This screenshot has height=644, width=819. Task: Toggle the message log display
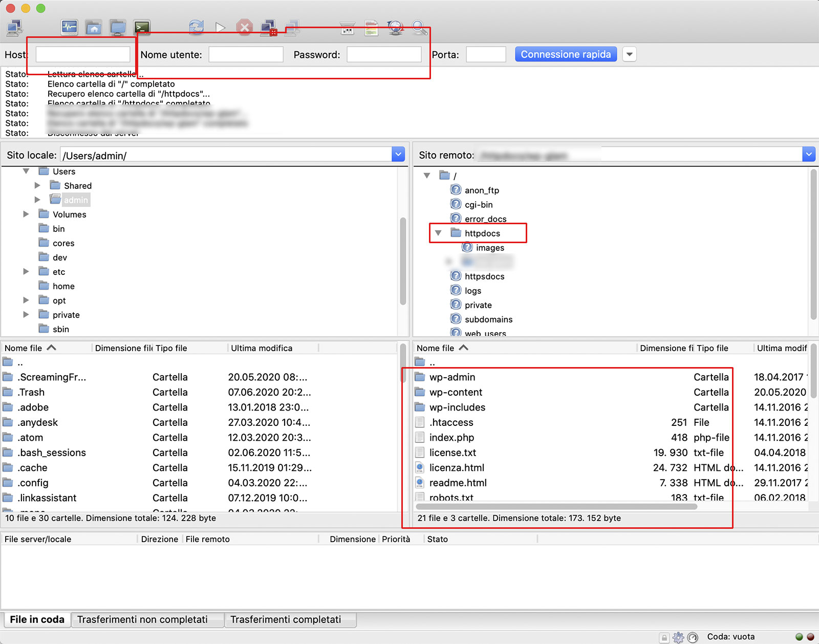(x=69, y=28)
